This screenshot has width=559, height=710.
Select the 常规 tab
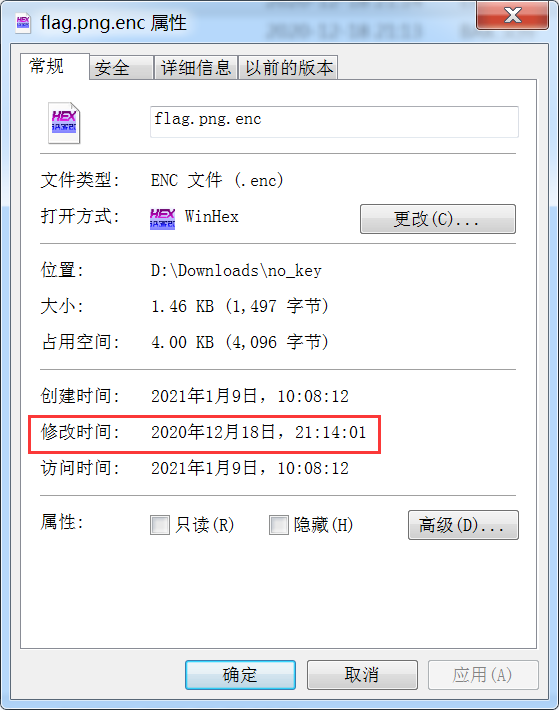tap(55, 67)
